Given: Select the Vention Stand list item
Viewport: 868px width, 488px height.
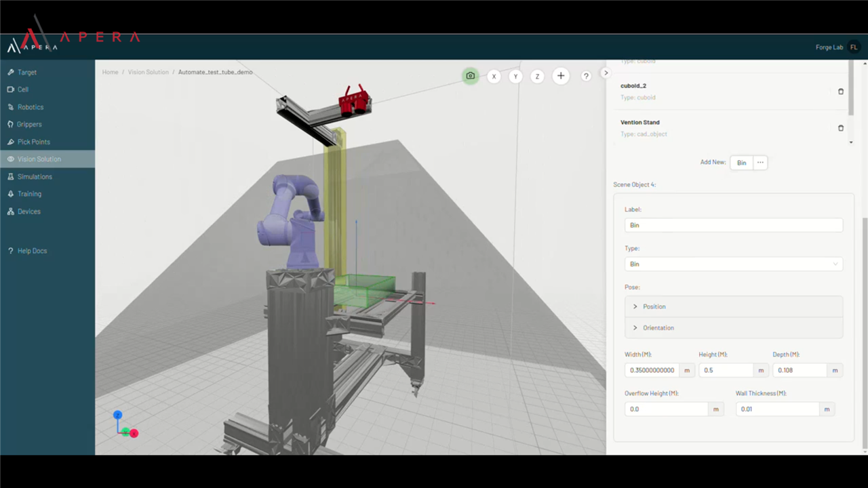Looking at the screenshot, I should coord(730,128).
